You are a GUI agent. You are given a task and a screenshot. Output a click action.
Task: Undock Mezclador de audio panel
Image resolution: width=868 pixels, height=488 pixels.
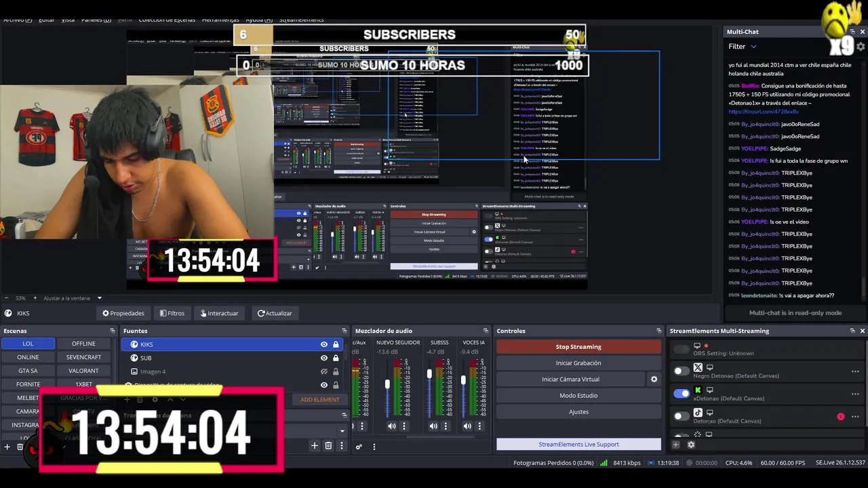(x=486, y=331)
